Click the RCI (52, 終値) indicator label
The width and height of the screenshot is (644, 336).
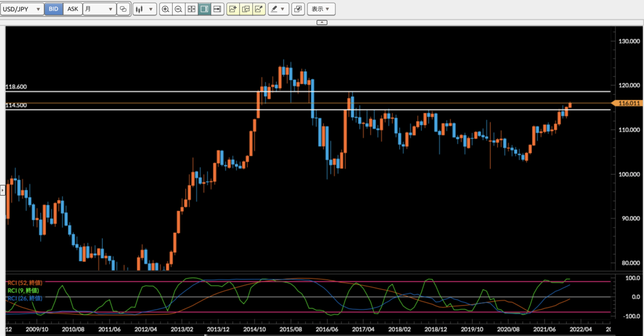[x=24, y=282]
